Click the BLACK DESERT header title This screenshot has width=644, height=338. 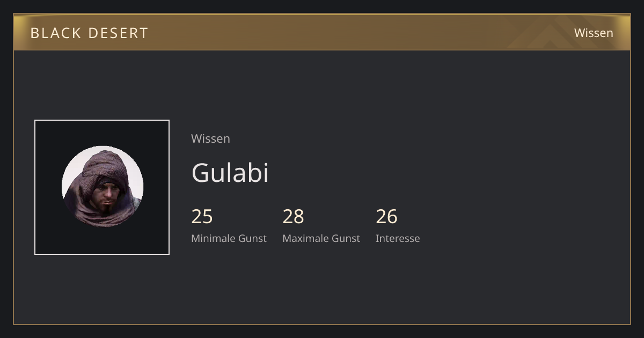coord(89,33)
